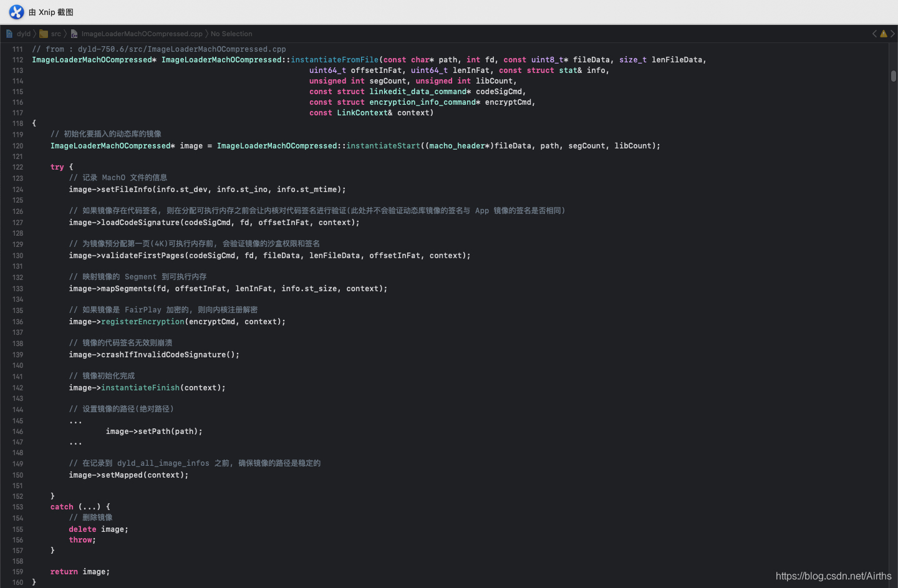Screen dimensions: 898x588
Task: Click crashIfInvalidCodeSignature call
Action: pos(163,355)
